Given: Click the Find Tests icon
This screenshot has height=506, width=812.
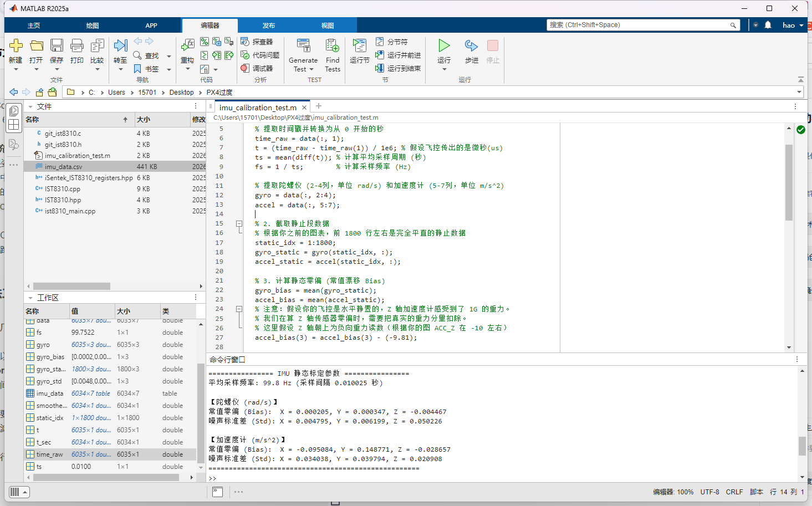Looking at the screenshot, I should click(333, 45).
